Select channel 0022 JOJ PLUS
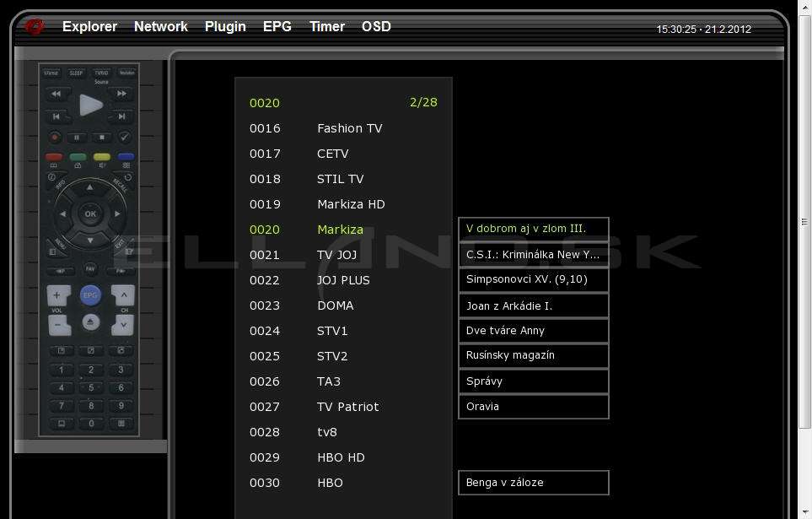This screenshot has height=519, width=812. pyautogui.click(x=343, y=280)
